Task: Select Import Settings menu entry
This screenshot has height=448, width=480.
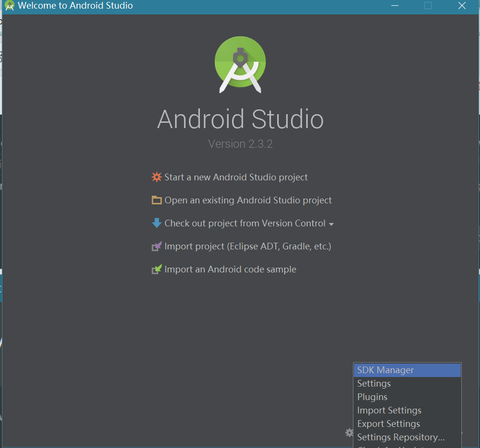Action: point(389,410)
